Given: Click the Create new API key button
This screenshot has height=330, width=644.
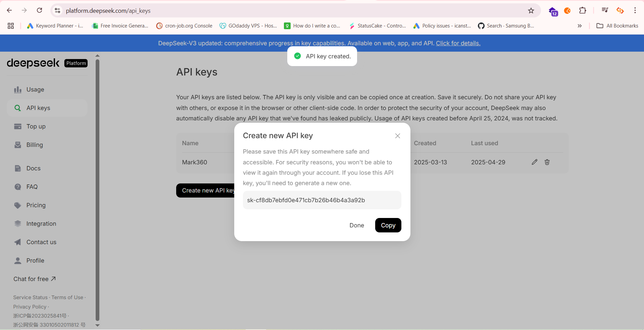Looking at the screenshot, I should pos(205,190).
